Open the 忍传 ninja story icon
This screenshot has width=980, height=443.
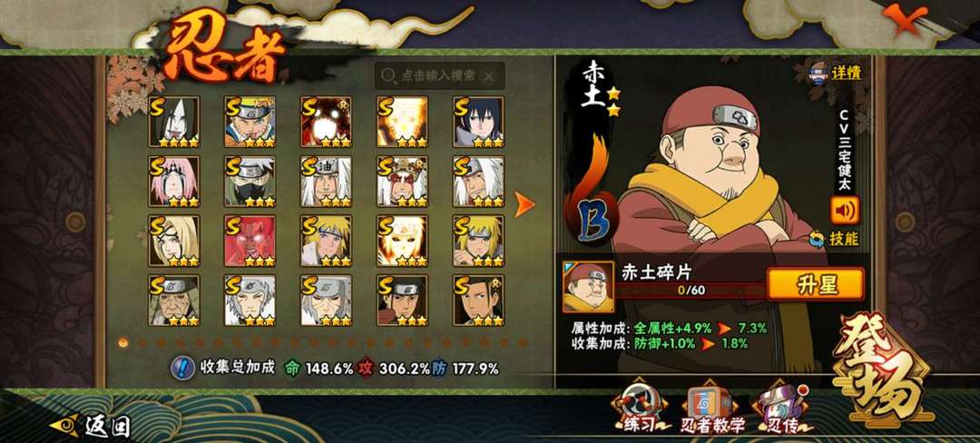(x=784, y=409)
